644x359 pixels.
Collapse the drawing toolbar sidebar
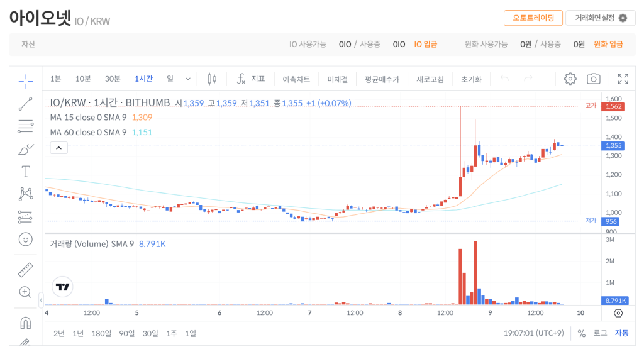tap(41, 301)
